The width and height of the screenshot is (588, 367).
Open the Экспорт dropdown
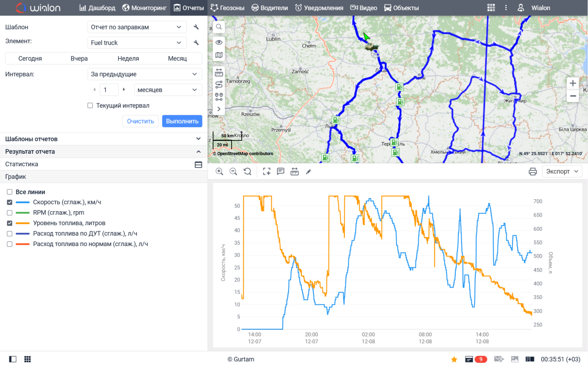[x=562, y=171]
